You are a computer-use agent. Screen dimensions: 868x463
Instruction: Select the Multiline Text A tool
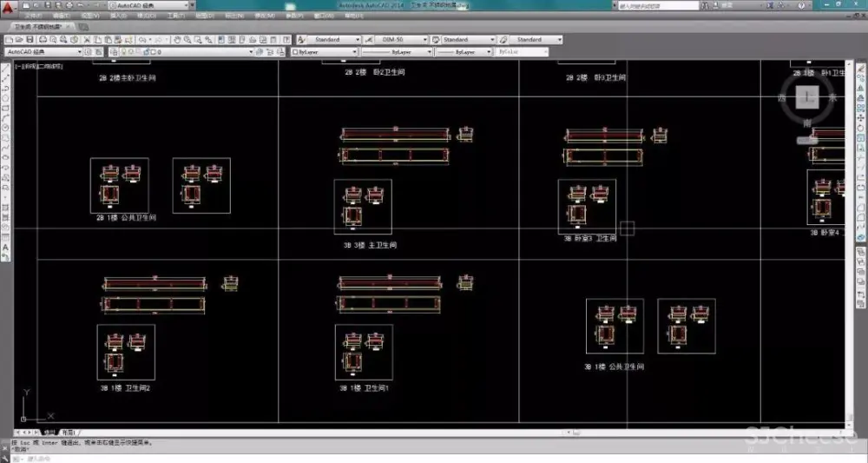(x=5, y=248)
